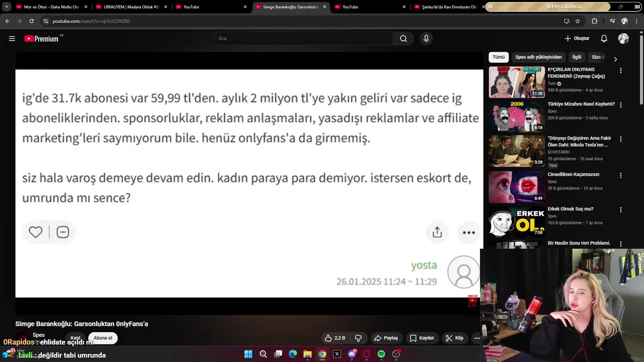Reload the page in Chrome
The width and height of the screenshot is (644, 362).
tap(31, 21)
